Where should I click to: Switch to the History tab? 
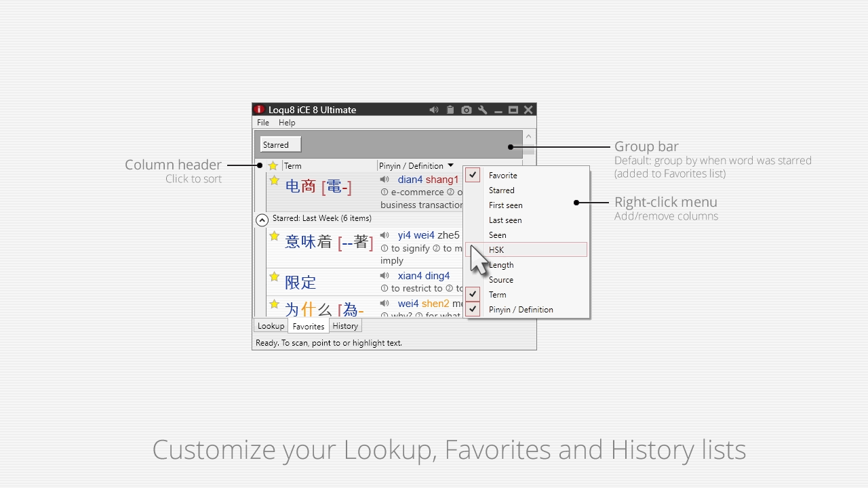click(345, 326)
